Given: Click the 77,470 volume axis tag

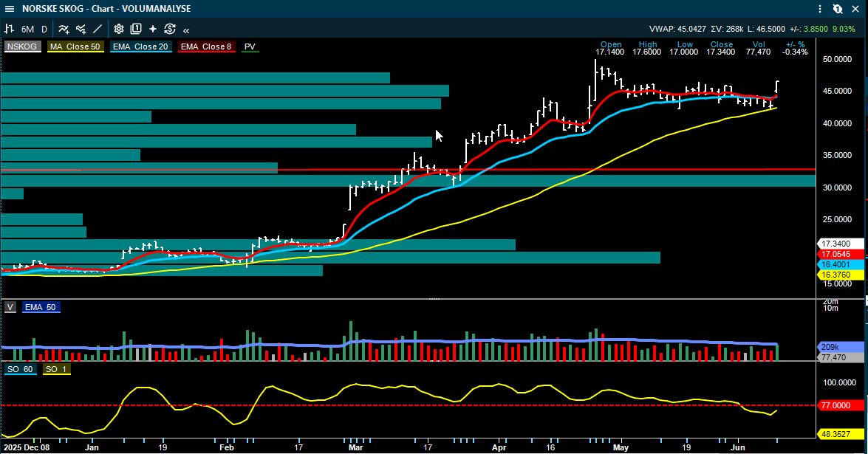Looking at the screenshot, I should (x=841, y=358).
